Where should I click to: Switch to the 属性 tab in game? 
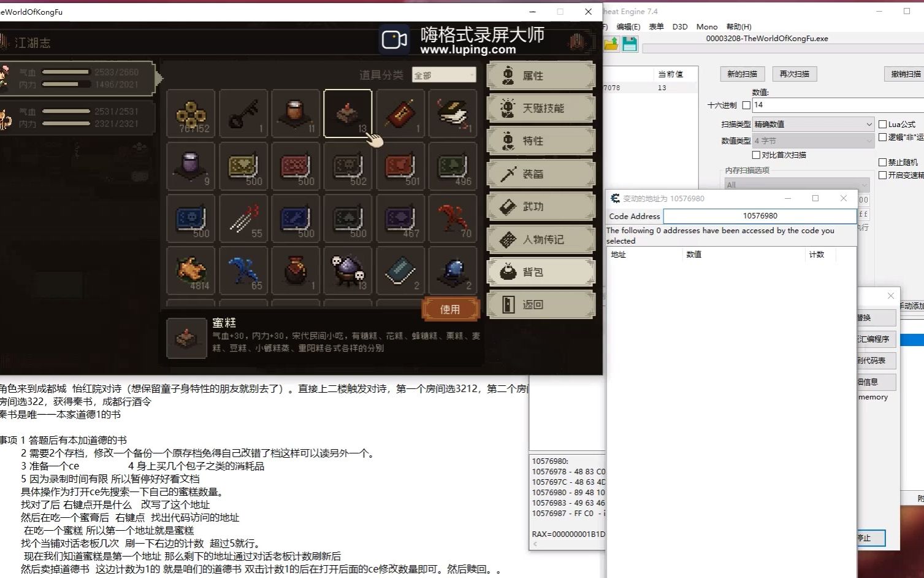coord(541,75)
